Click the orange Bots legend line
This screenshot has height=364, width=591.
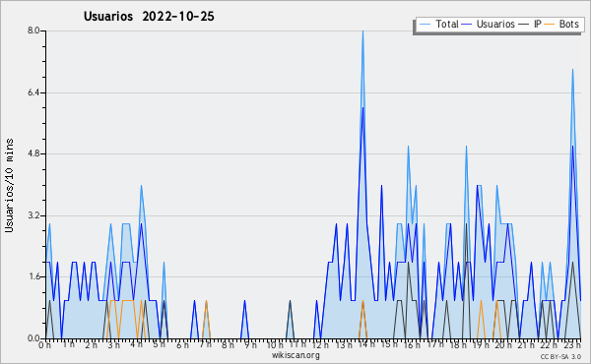tap(550, 25)
